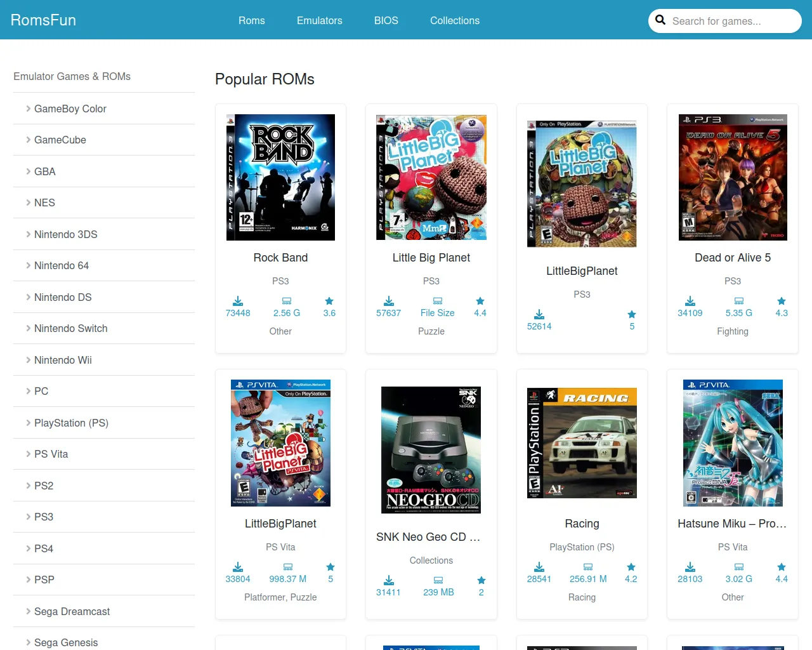
Task: Open the Collections navigation link
Action: click(454, 20)
